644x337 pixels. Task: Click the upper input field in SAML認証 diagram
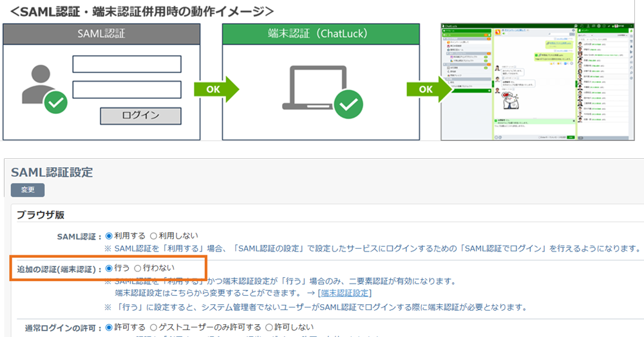click(127, 64)
